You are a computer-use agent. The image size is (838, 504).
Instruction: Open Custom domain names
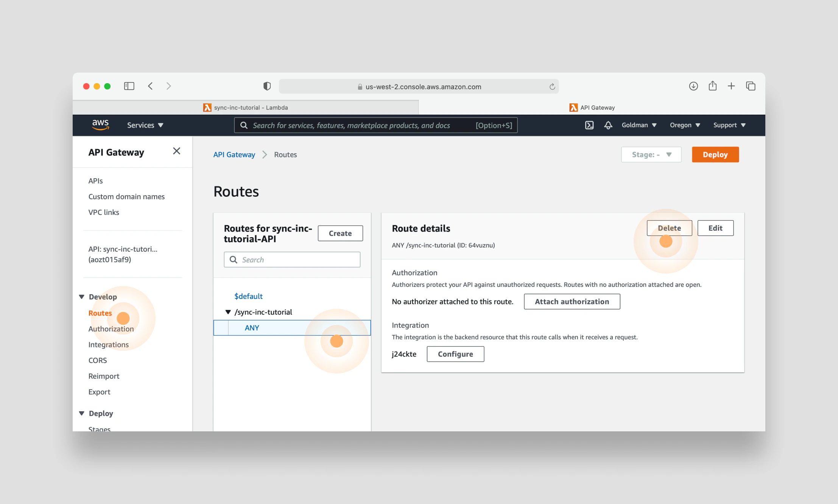coord(126,197)
